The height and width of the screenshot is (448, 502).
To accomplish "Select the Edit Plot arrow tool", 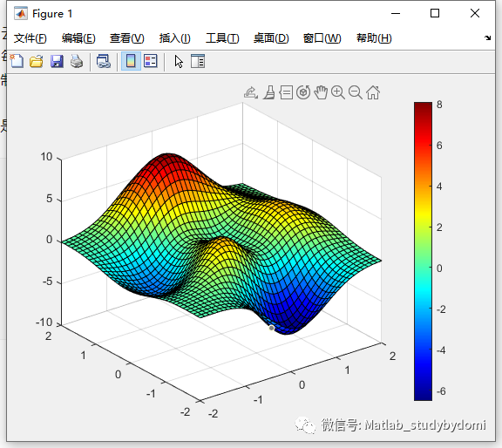I will point(179,61).
